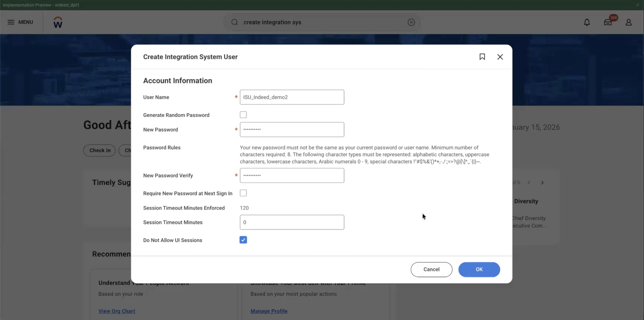
Task: Click the Account Information heading
Action: [178, 81]
